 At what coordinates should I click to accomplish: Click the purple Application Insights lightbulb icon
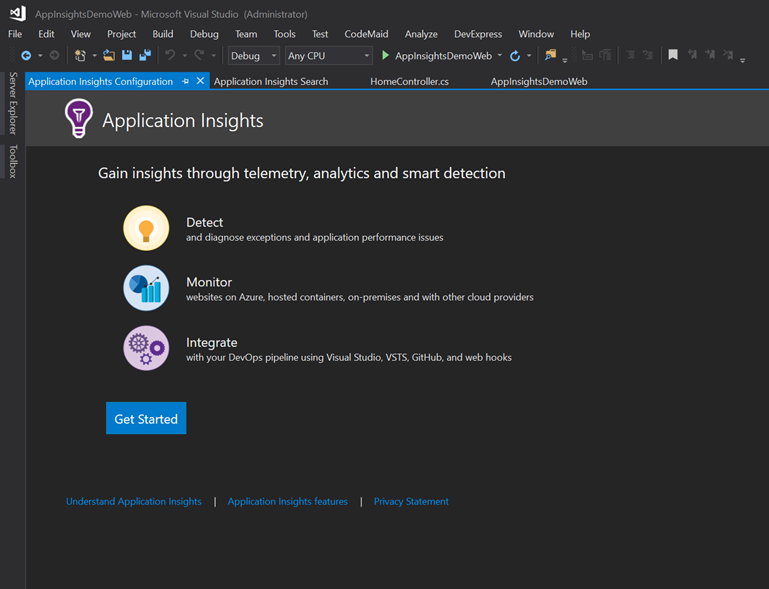click(x=78, y=118)
